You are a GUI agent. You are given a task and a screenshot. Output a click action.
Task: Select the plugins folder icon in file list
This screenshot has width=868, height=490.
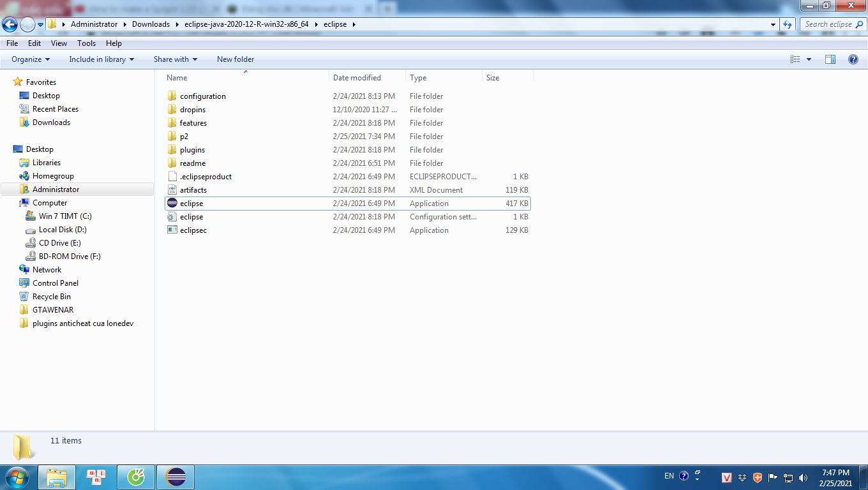172,150
